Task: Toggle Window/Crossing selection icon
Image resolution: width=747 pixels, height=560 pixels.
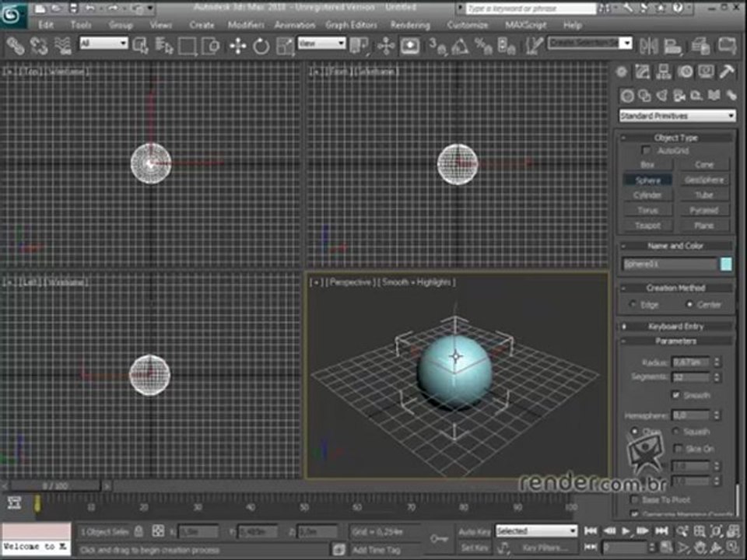Action: point(211,46)
